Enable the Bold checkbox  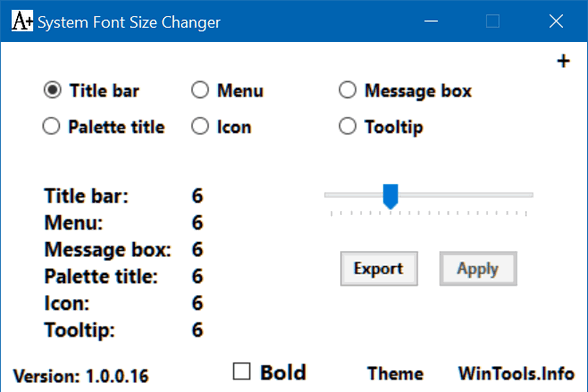click(x=242, y=372)
